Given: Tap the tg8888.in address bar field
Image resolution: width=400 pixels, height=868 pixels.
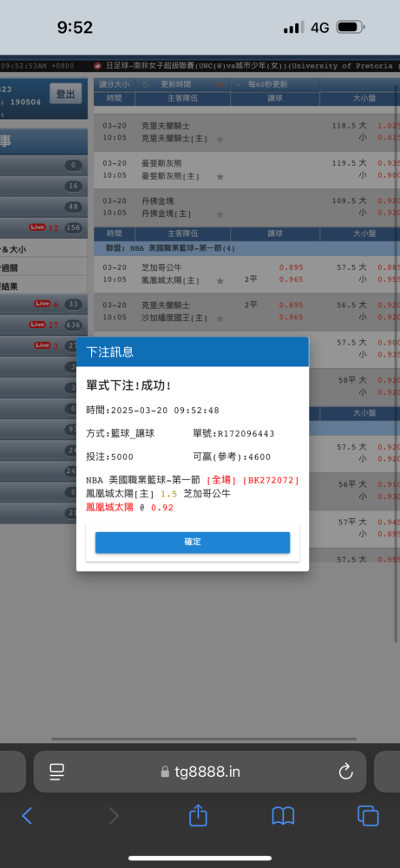Looking at the screenshot, I should [200, 772].
